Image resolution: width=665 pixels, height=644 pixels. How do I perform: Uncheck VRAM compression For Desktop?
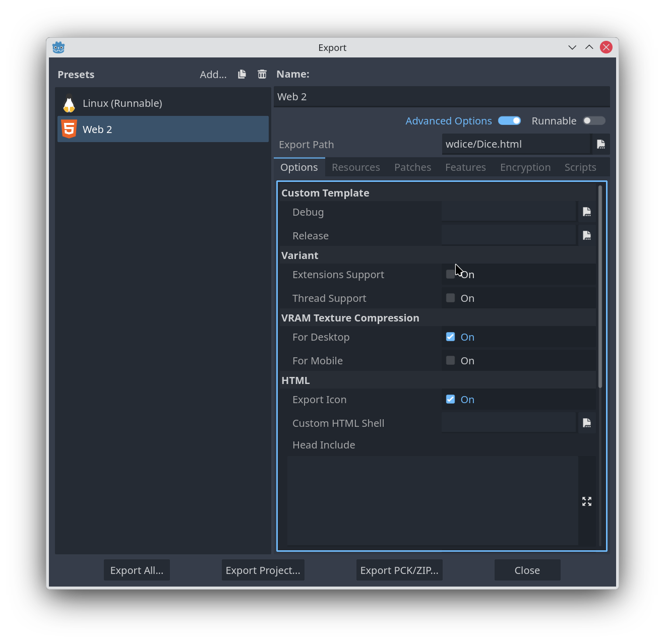click(451, 337)
